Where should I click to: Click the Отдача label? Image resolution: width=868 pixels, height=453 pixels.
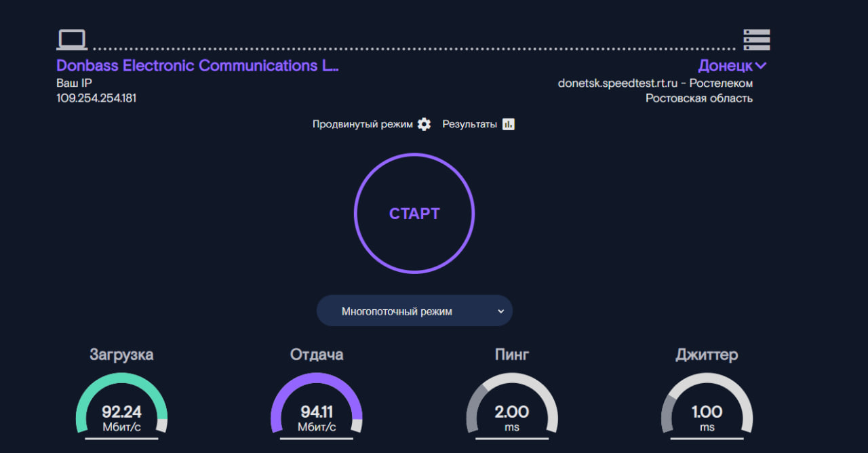pyautogui.click(x=317, y=355)
